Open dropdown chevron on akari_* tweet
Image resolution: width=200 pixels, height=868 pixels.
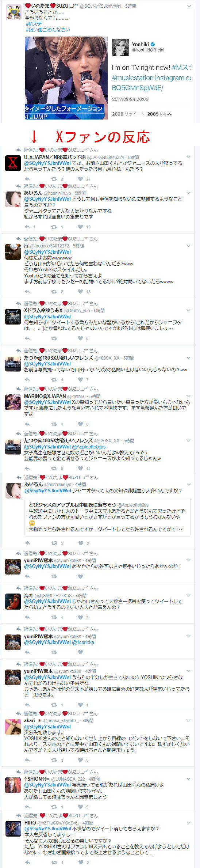pos(189,720)
